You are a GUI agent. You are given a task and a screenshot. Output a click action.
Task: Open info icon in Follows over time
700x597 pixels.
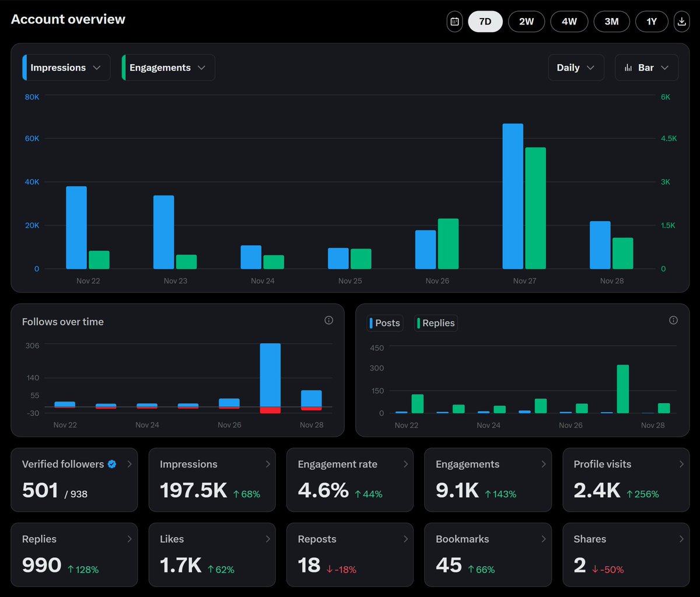329,320
